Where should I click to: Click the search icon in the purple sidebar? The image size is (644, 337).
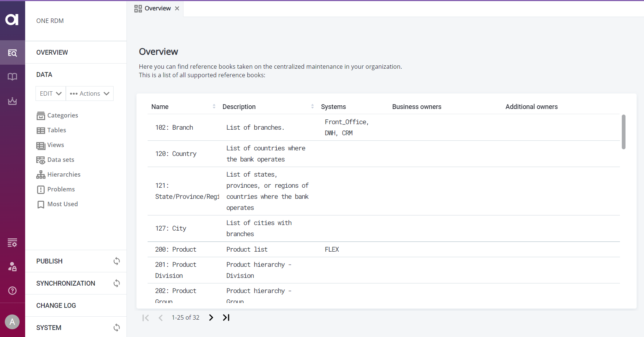13,52
